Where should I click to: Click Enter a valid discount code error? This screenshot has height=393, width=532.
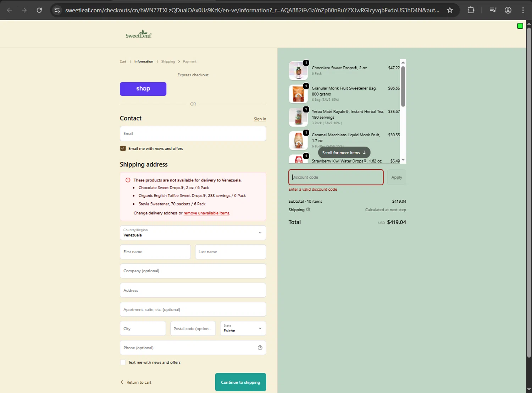point(313,189)
